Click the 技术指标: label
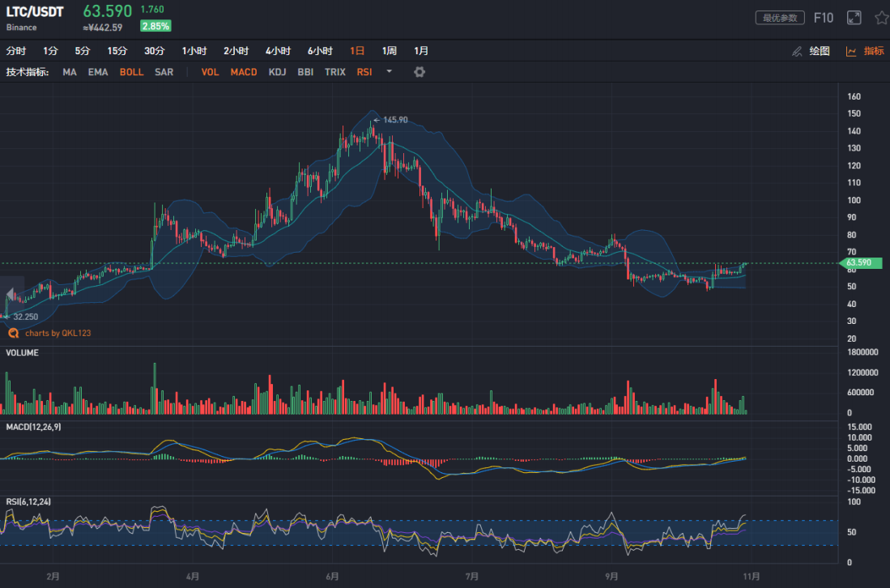This screenshot has width=890, height=588. (x=28, y=72)
